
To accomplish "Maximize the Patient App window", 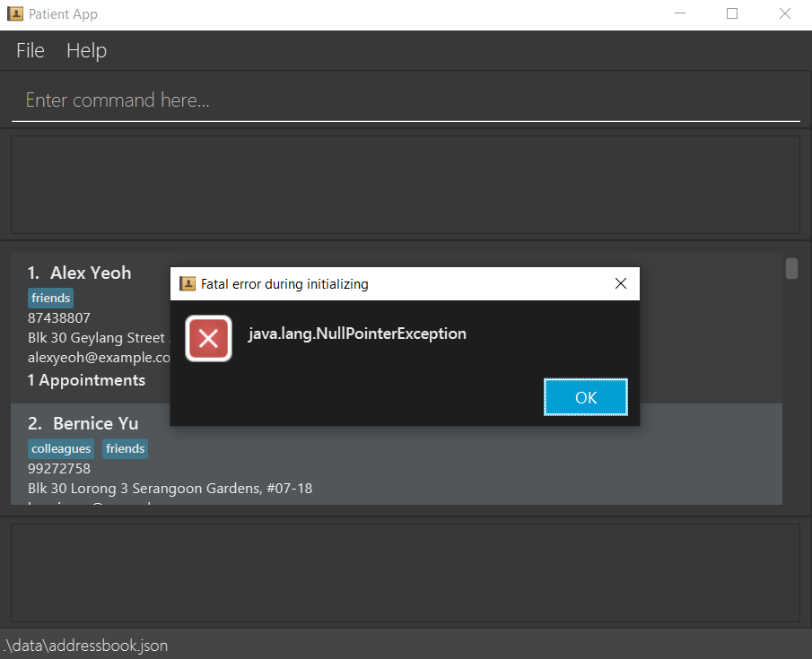I will click(732, 13).
